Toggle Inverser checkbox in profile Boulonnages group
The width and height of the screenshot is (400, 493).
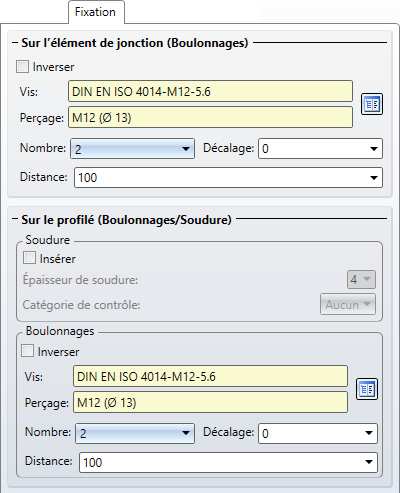(27, 351)
